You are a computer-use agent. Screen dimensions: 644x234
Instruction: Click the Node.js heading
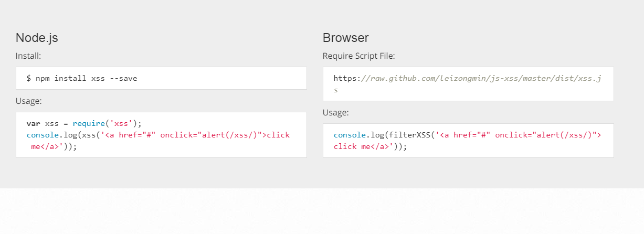coord(37,38)
